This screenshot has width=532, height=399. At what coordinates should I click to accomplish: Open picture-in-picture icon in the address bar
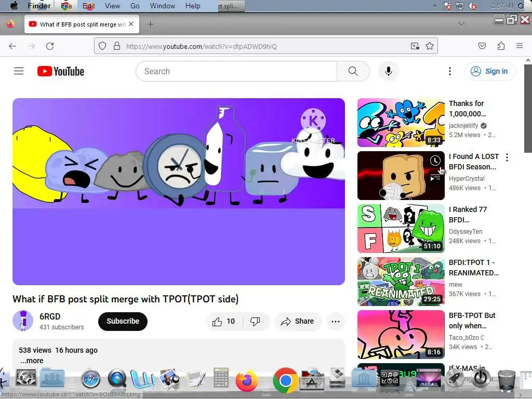click(x=415, y=46)
